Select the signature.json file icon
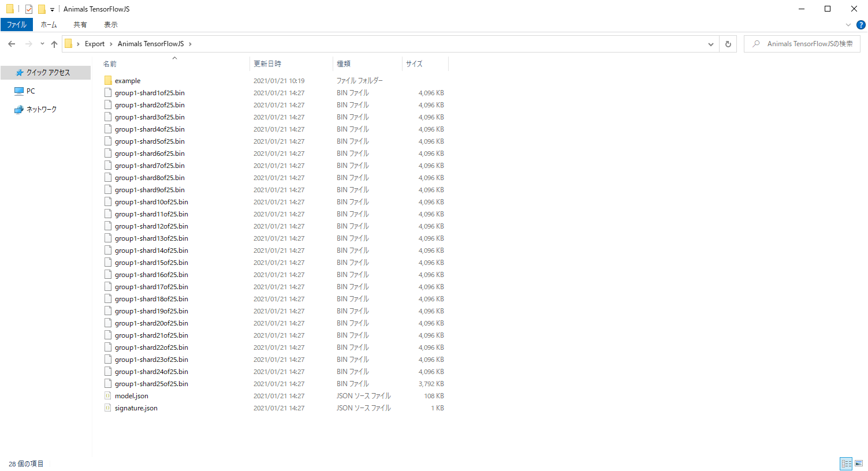The height and width of the screenshot is (471, 868). (x=108, y=408)
